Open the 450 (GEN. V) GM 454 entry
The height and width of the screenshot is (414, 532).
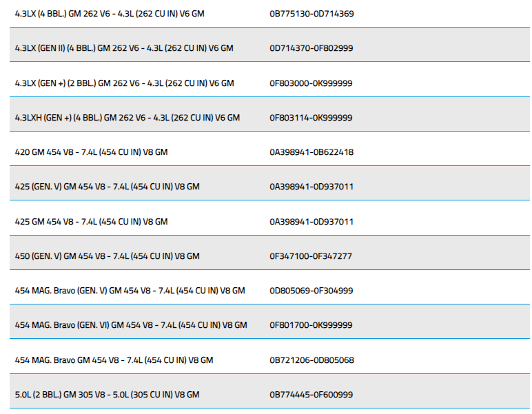click(x=107, y=256)
